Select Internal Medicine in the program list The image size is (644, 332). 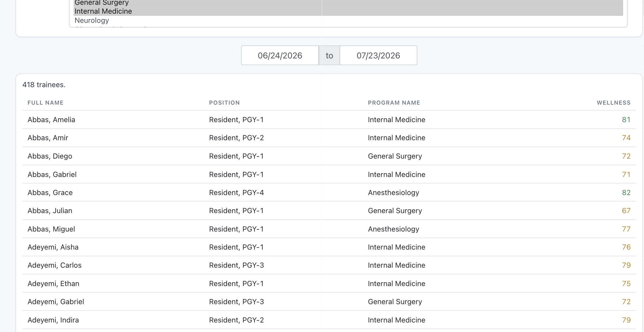click(348, 11)
